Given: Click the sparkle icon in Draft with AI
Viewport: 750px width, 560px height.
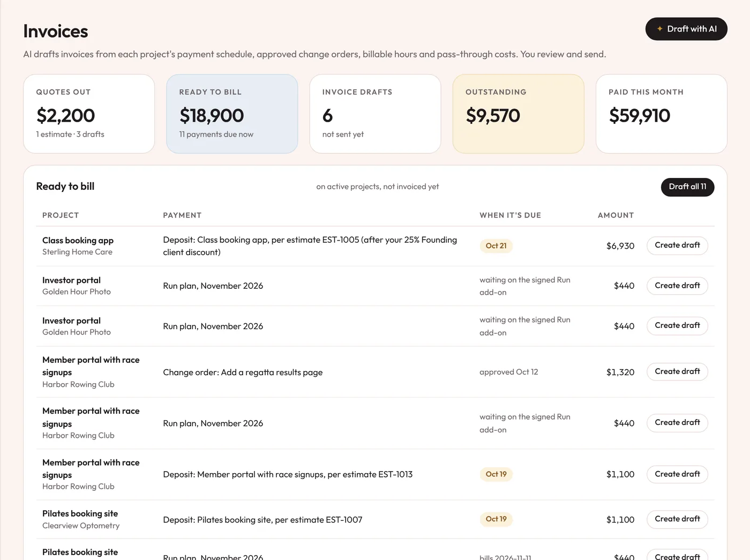Looking at the screenshot, I should 659,29.
